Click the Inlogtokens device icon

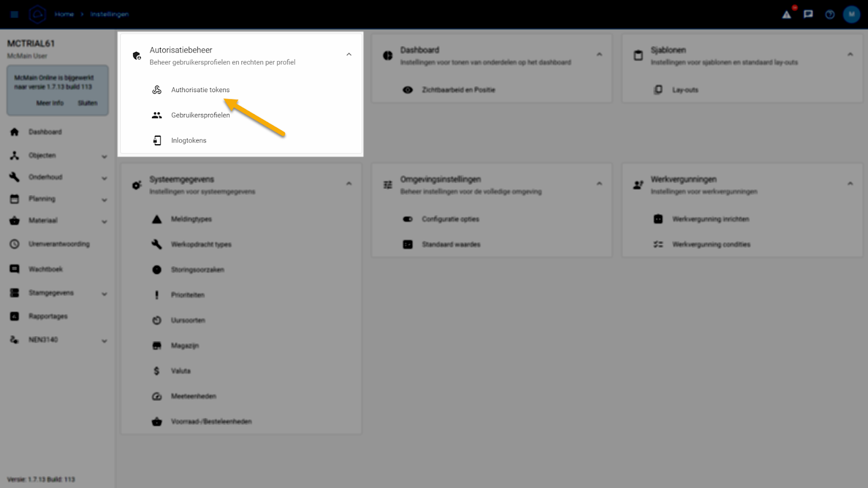(157, 140)
